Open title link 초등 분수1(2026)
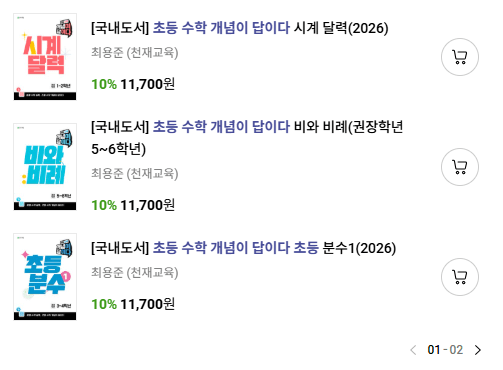The image size is (503, 370). coord(244,248)
